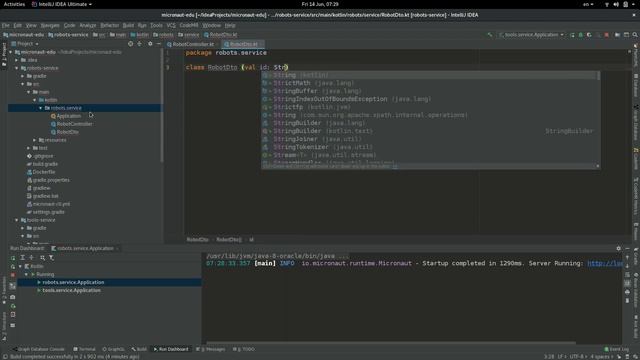640x360 pixels.
Task: Switch to RobotController.kt editor tab
Action: (190, 44)
